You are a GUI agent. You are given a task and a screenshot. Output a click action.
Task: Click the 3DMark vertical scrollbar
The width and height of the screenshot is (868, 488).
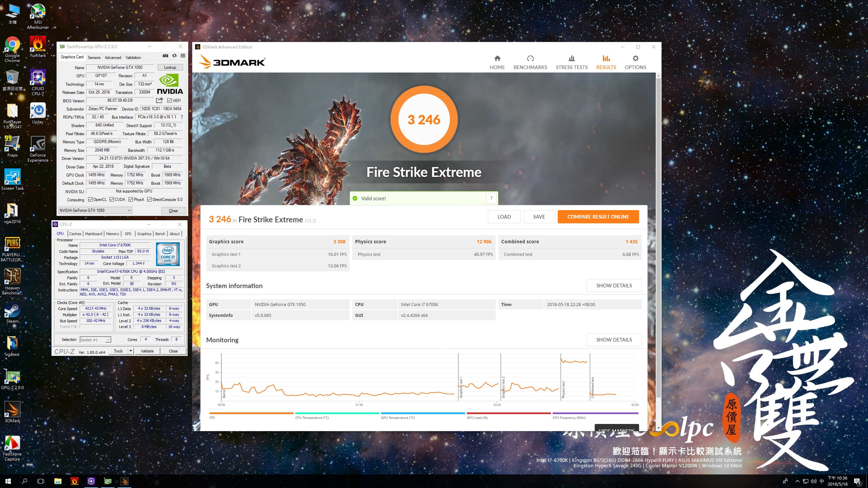point(658,237)
